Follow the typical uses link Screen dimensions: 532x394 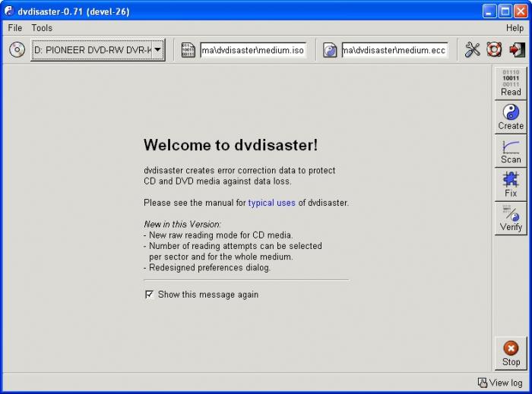[272, 203]
